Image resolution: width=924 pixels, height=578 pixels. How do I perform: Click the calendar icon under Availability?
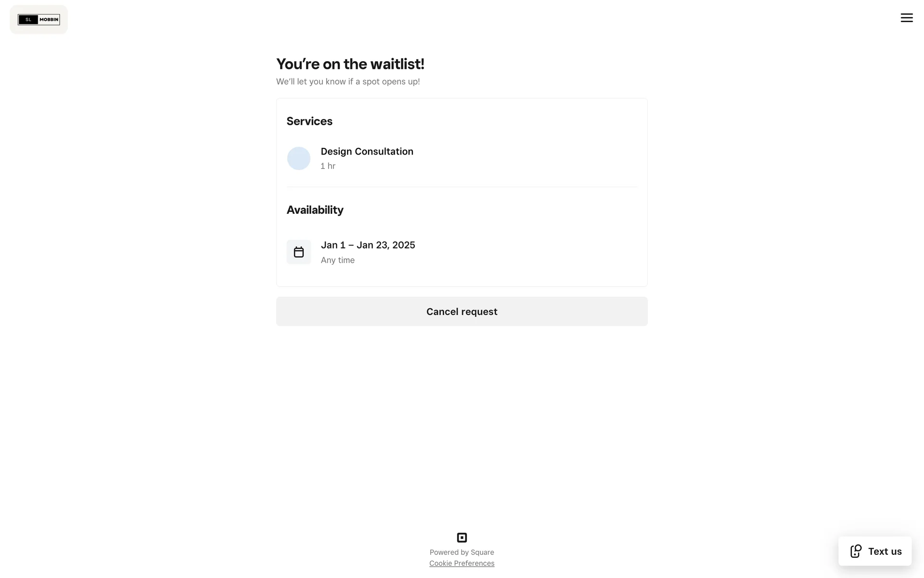tap(299, 252)
